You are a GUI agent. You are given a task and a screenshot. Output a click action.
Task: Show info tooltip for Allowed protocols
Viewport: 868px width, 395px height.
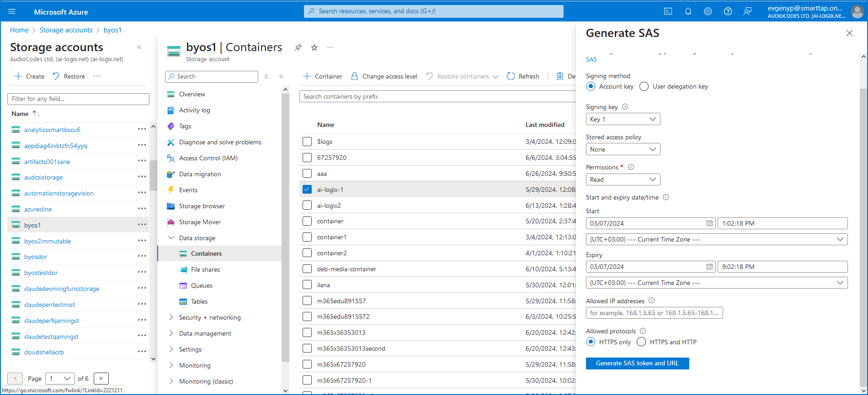click(x=643, y=331)
